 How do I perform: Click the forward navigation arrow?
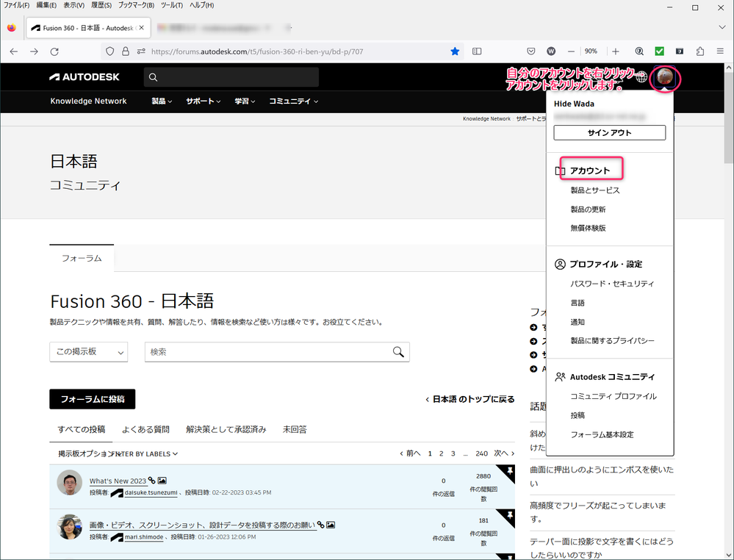pos(35,51)
